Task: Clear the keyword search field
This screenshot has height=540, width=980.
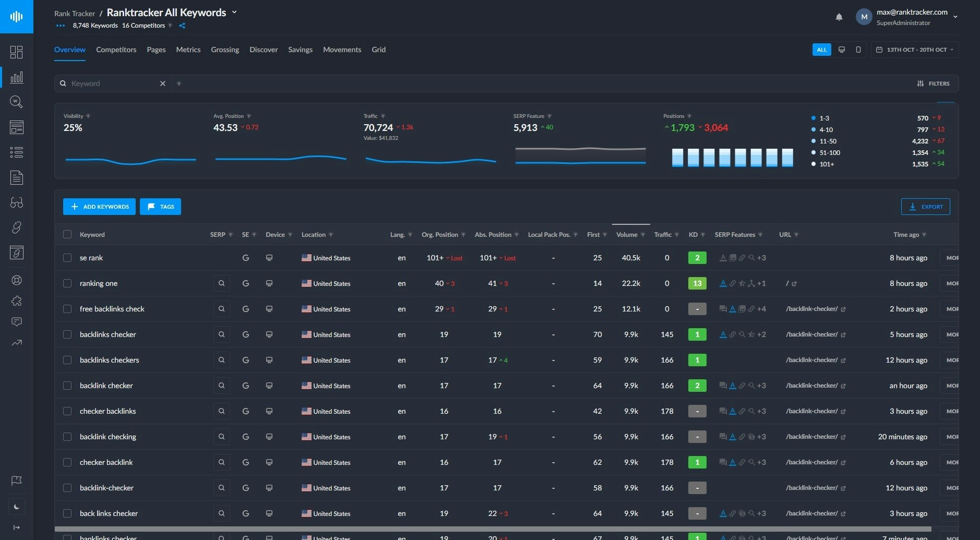Action: click(163, 83)
